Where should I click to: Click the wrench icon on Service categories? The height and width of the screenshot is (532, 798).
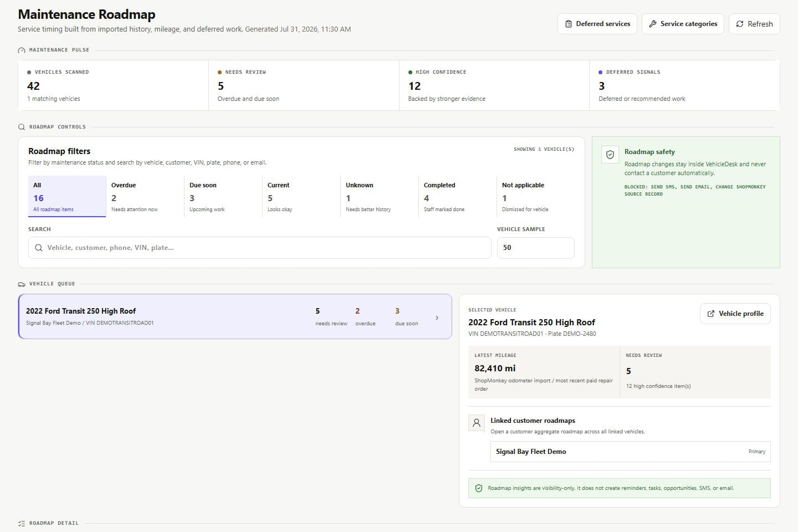(653, 24)
